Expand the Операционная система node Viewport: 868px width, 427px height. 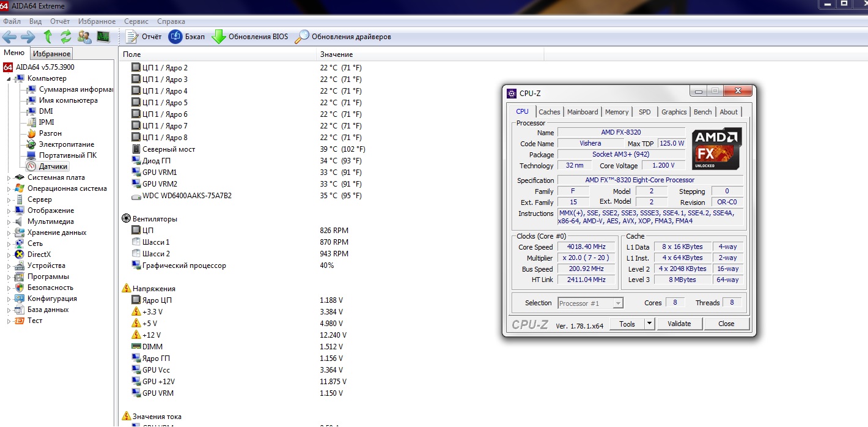[9, 189]
